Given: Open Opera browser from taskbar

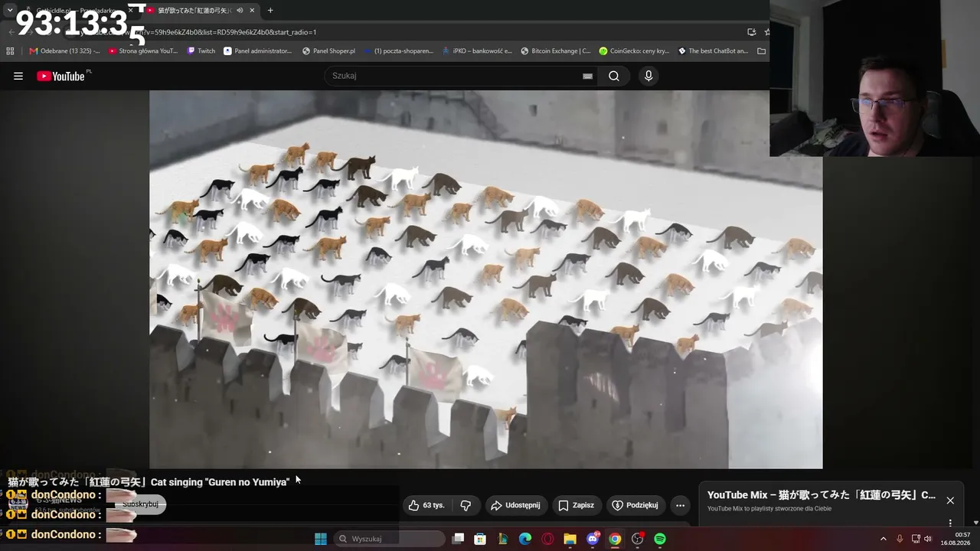Looking at the screenshot, I should (547, 539).
